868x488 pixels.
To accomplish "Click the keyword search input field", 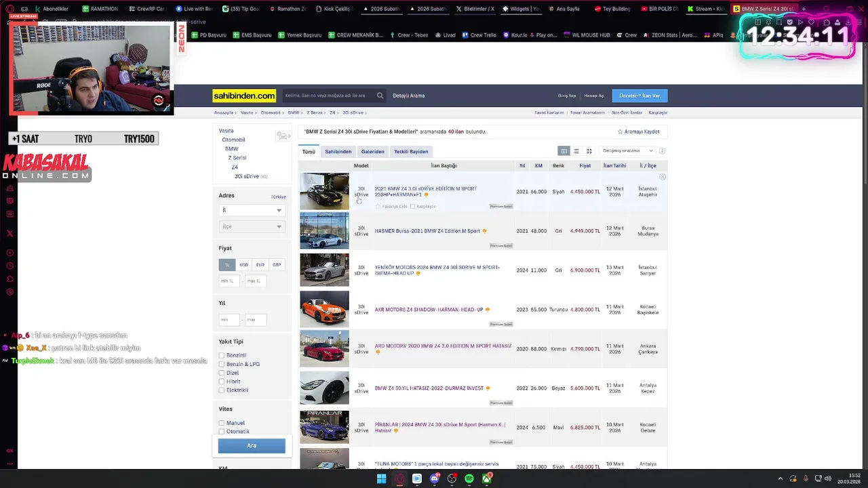I will 327,96.
